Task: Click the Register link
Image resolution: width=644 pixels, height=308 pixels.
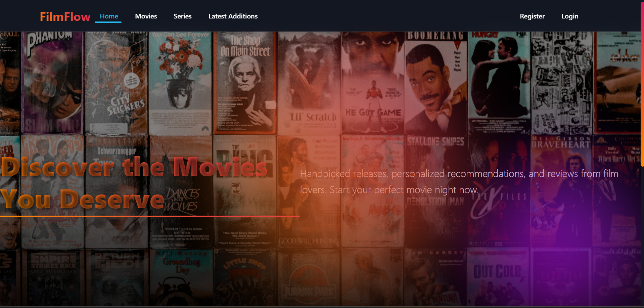Action: (x=532, y=16)
